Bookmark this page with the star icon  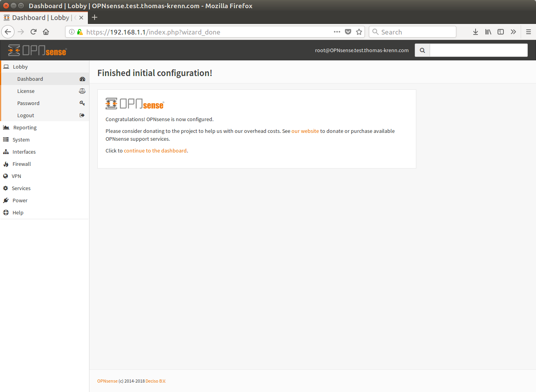(359, 32)
